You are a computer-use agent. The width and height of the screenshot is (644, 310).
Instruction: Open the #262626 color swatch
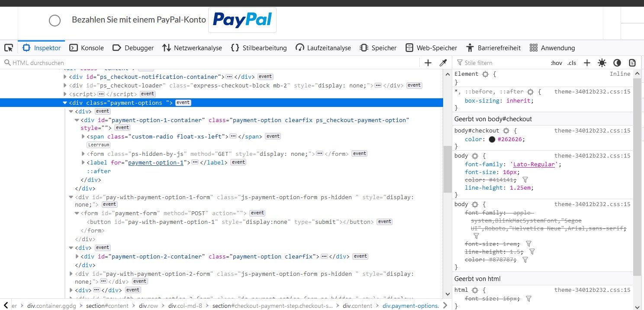tap(492, 139)
